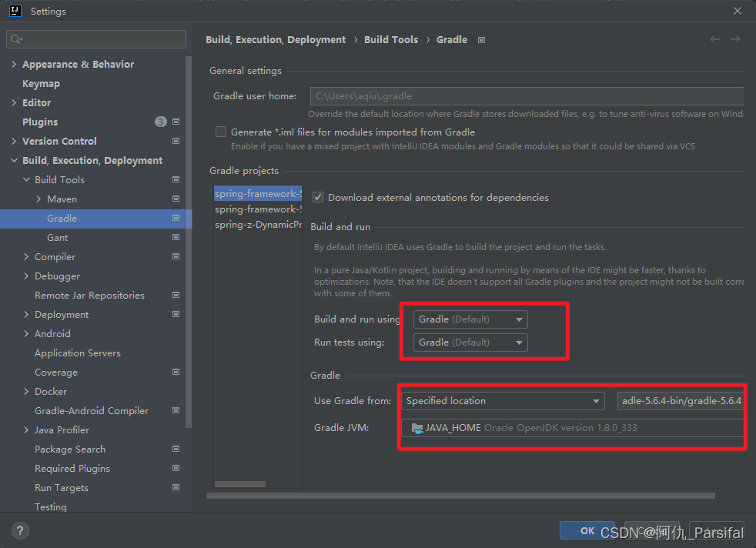Open the Gradle JVM selector
The image size is (756, 548).
[x=572, y=427]
